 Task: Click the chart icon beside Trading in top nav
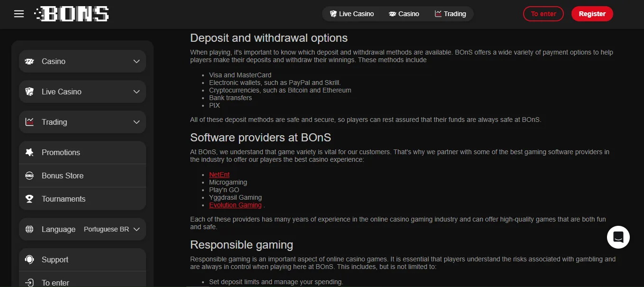coord(438,14)
